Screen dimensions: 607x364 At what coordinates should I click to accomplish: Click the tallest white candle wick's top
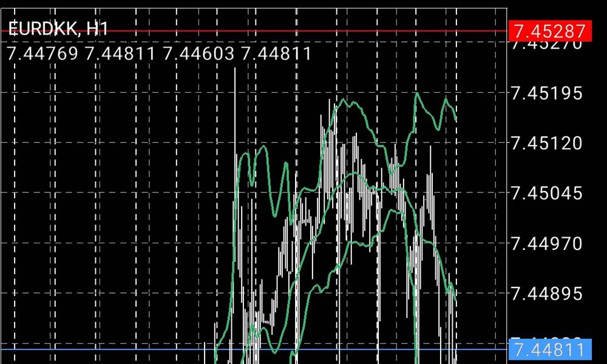click(x=236, y=70)
